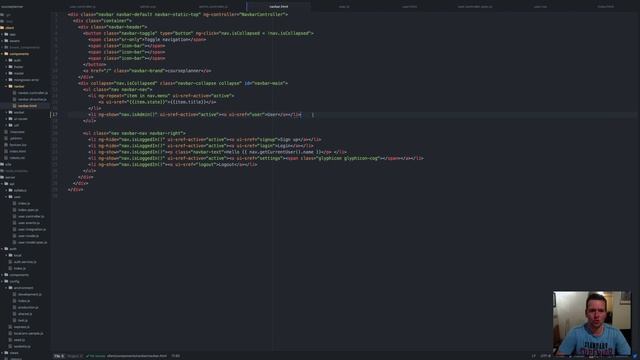Image resolution: width=640 pixels, height=360 pixels.
Task: Click the File 0 status bar indicator
Action: [x=59, y=356]
